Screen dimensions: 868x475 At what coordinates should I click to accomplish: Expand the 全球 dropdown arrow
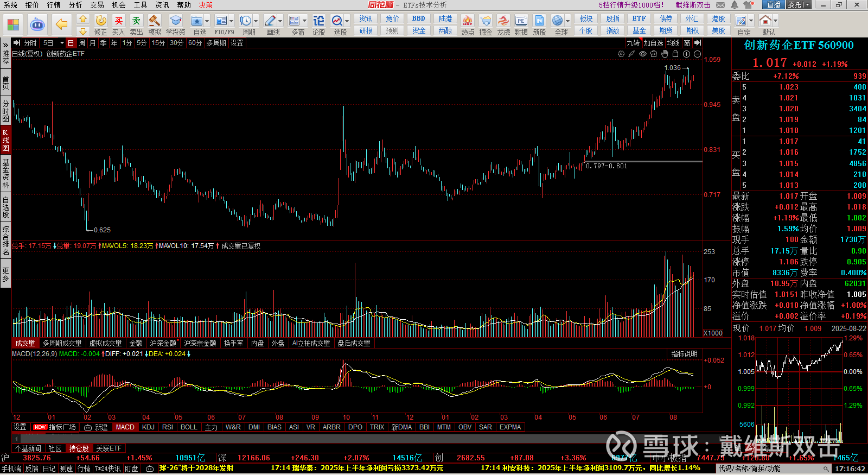pyautogui.click(x=568, y=21)
